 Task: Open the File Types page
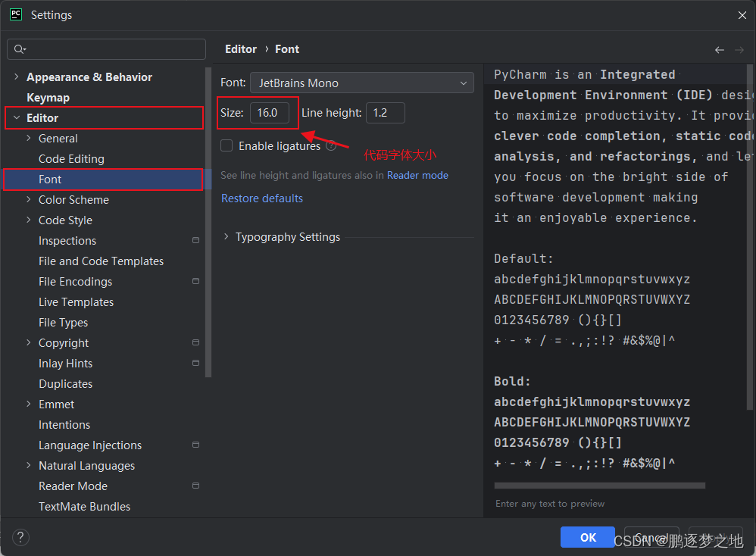63,323
